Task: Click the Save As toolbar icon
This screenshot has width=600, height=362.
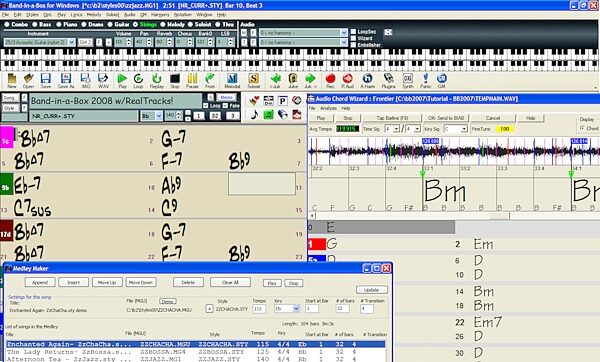Action: click(65, 79)
